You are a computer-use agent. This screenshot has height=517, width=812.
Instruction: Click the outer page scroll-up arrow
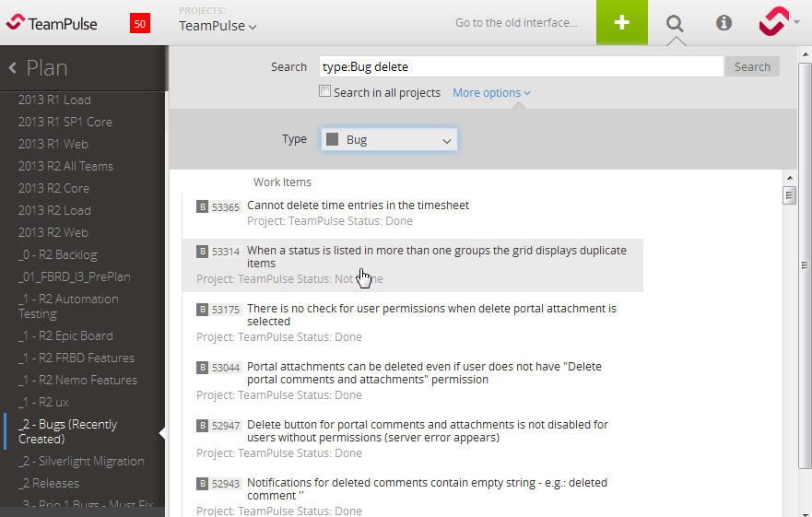coord(805,53)
